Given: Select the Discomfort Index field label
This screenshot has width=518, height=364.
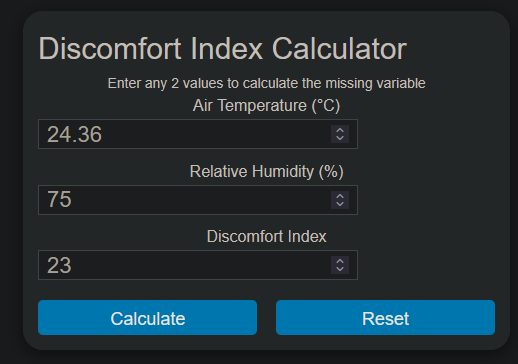Looking at the screenshot, I should click(x=266, y=237).
